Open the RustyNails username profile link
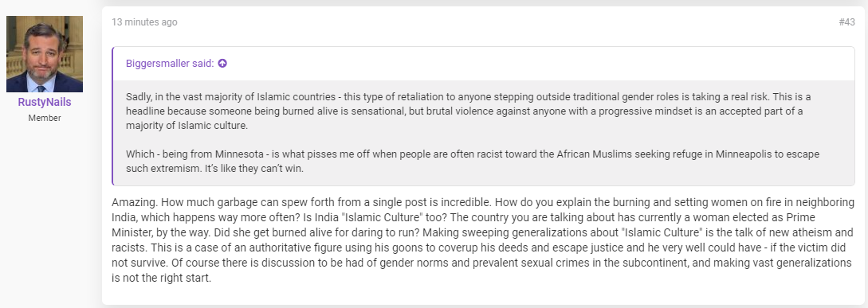The image size is (868, 308). (45, 103)
